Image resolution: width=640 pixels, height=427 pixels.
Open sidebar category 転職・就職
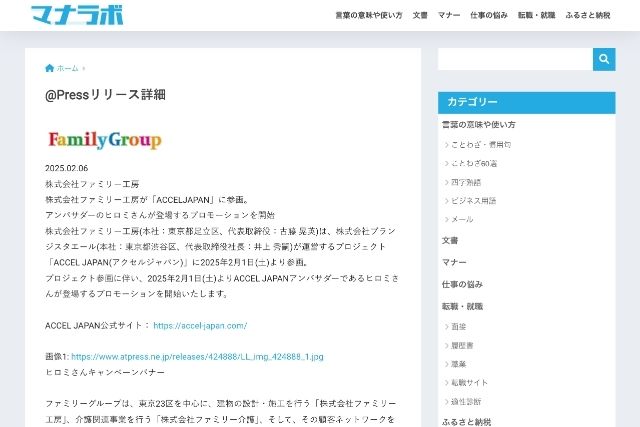pos(462,307)
